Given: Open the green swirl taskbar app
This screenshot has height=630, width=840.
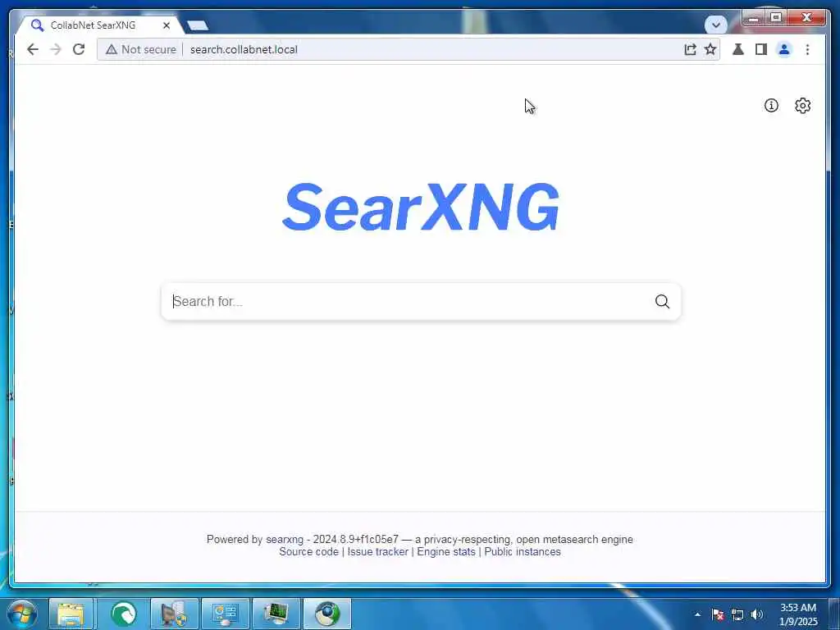Looking at the screenshot, I should (x=123, y=614).
